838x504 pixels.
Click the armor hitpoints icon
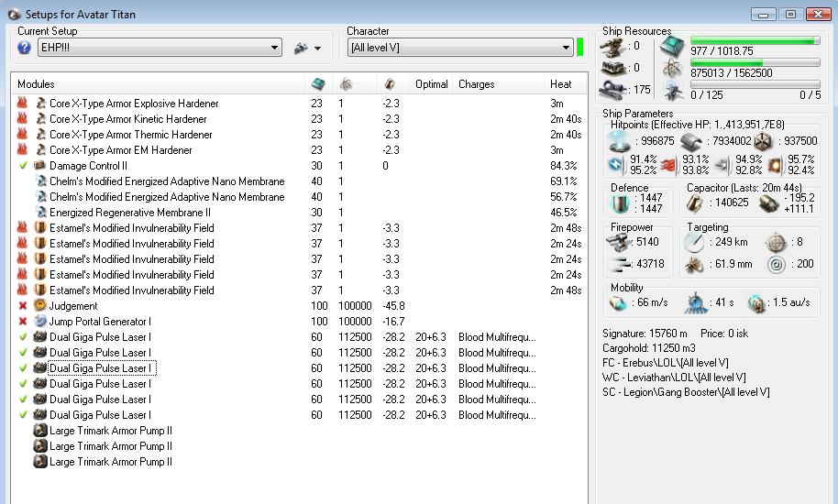(690, 140)
